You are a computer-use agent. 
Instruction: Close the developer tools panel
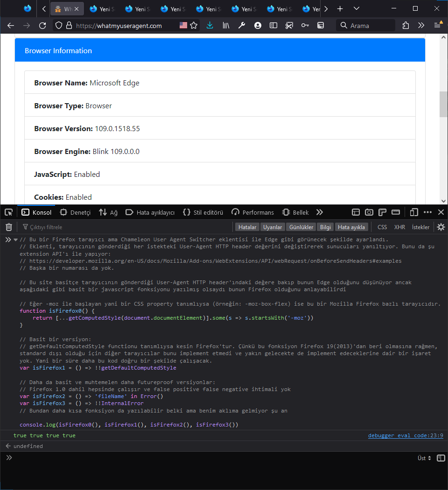tap(441, 212)
